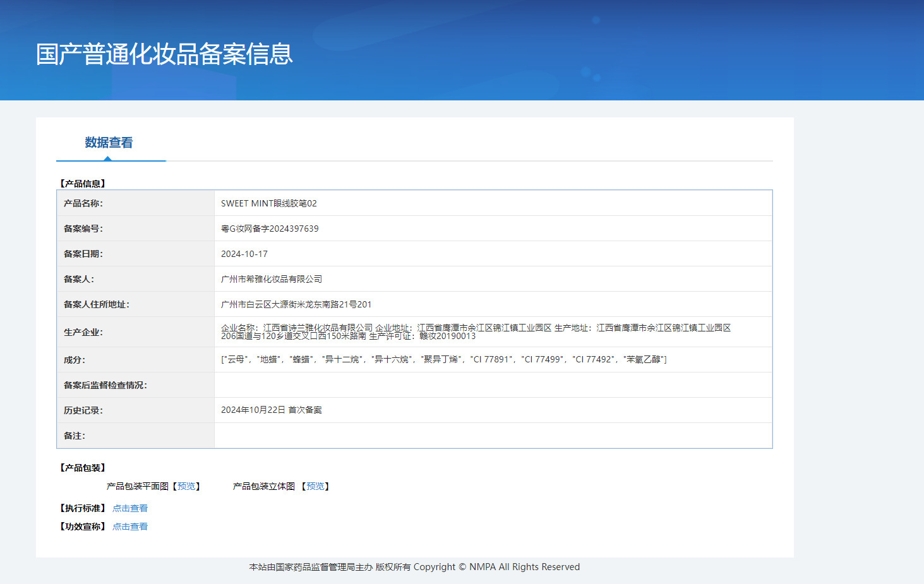This screenshot has width=924, height=584.
Task: Click 点击查看 link next to 功效宣称
Action: [130, 527]
